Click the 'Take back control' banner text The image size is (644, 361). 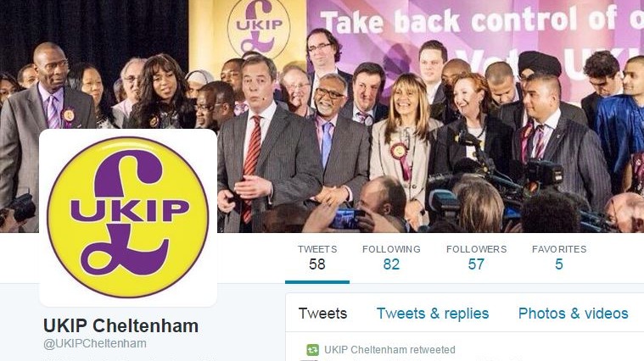pos(481,20)
